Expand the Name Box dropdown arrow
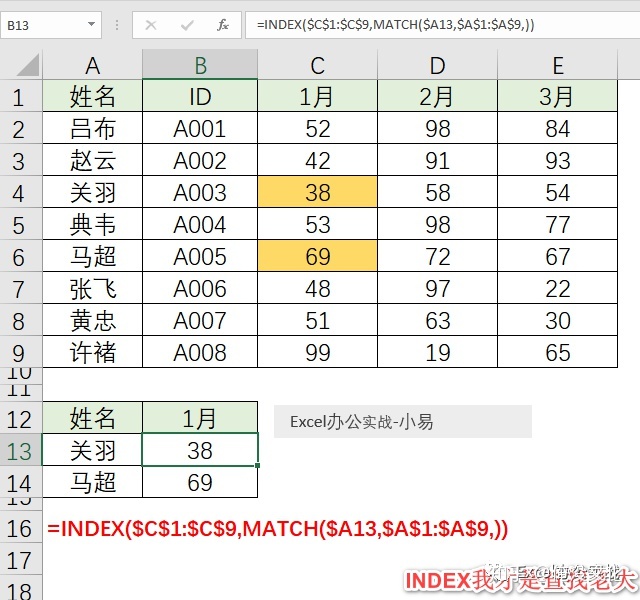Image resolution: width=640 pixels, height=600 pixels. click(x=91, y=24)
